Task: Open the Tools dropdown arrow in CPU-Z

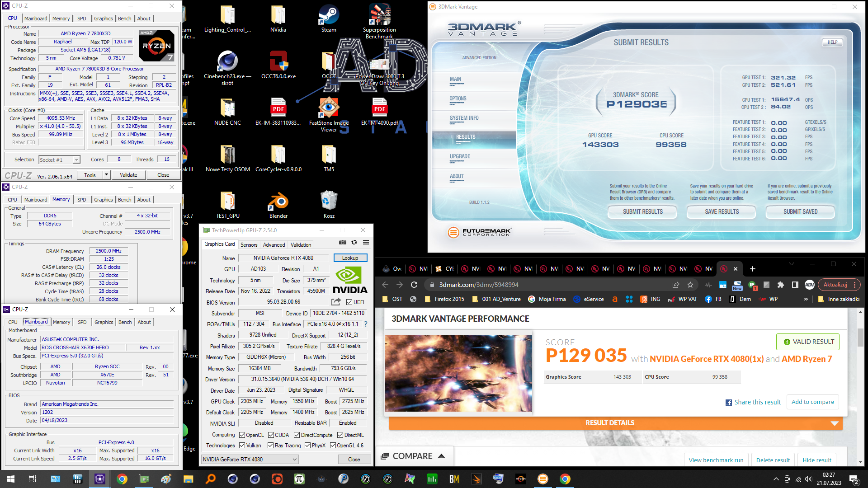Action: tap(106, 175)
